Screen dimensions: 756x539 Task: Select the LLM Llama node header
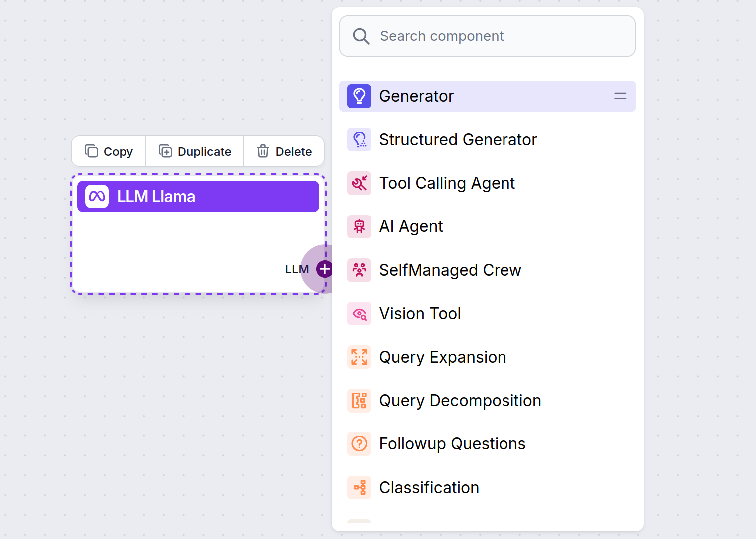[198, 196]
